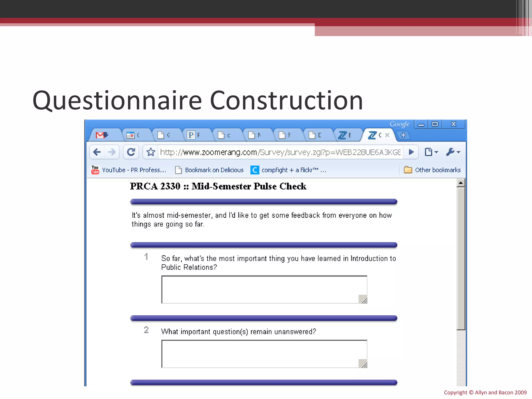Open YouTube - PR Profess bookmark
The image size is (532, 399).
click(129, 170)
